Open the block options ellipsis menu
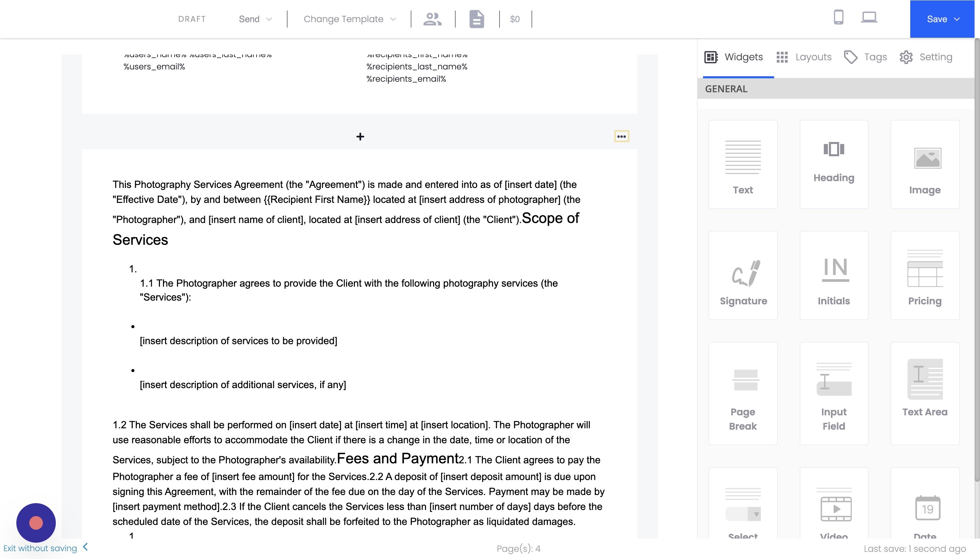This screenshot has width=980, height=559. [x=622, y=136]
